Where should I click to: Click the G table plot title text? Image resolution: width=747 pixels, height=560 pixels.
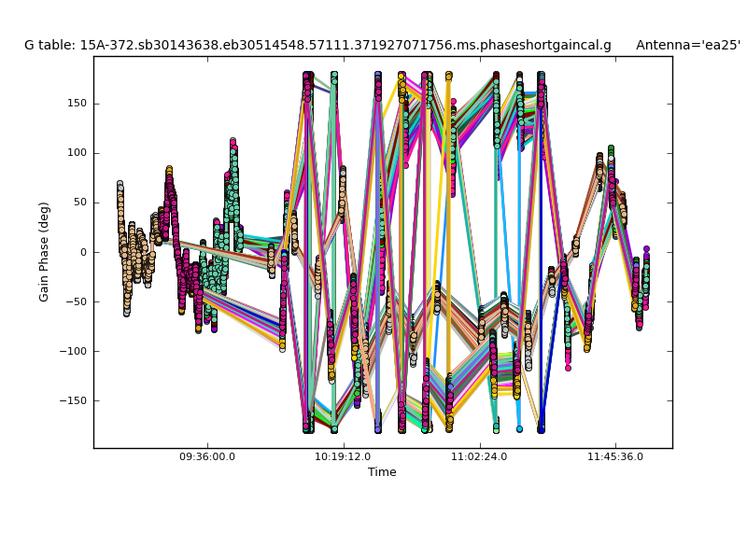click(x=317, y=45)
